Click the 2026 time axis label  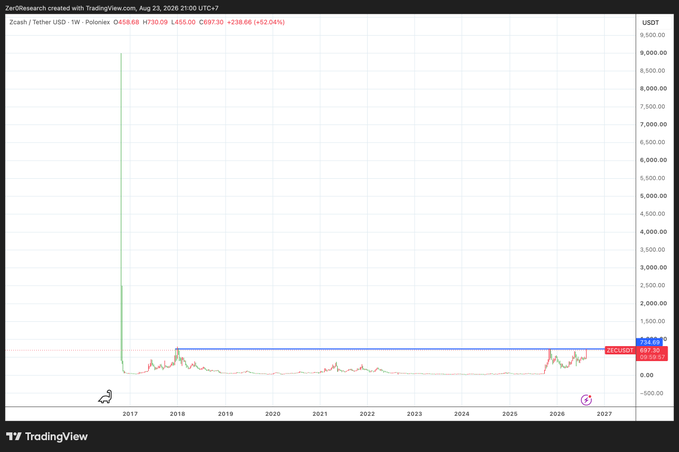pyautogui.click(x=557, y=414)
